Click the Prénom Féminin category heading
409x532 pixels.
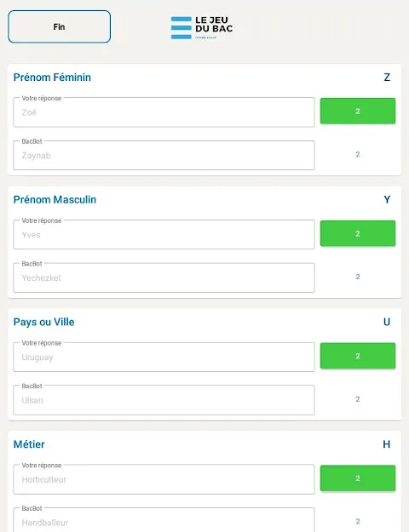52,77
